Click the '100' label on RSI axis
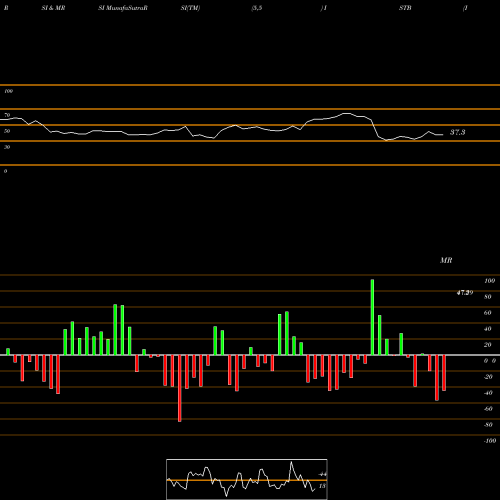500x500 pixels. pyautogui.click(x=8, y=91)
